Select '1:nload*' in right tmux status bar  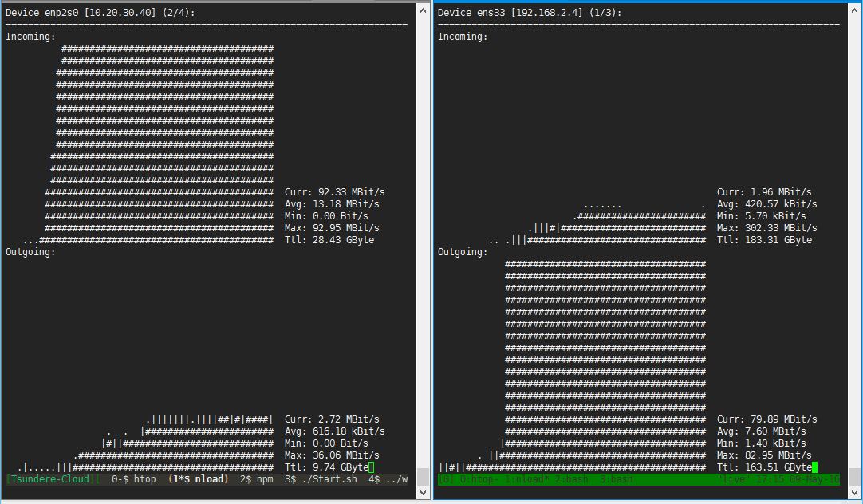coord(526,480)
